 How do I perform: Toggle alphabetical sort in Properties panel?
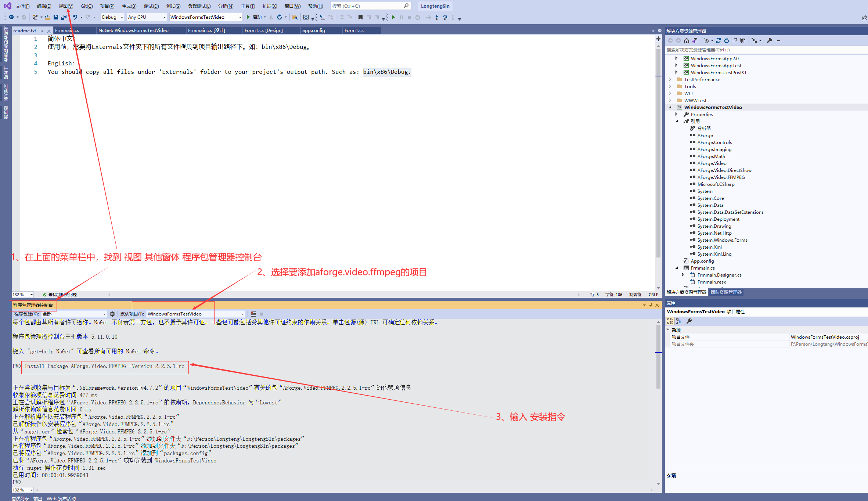(x=678, y=321)
